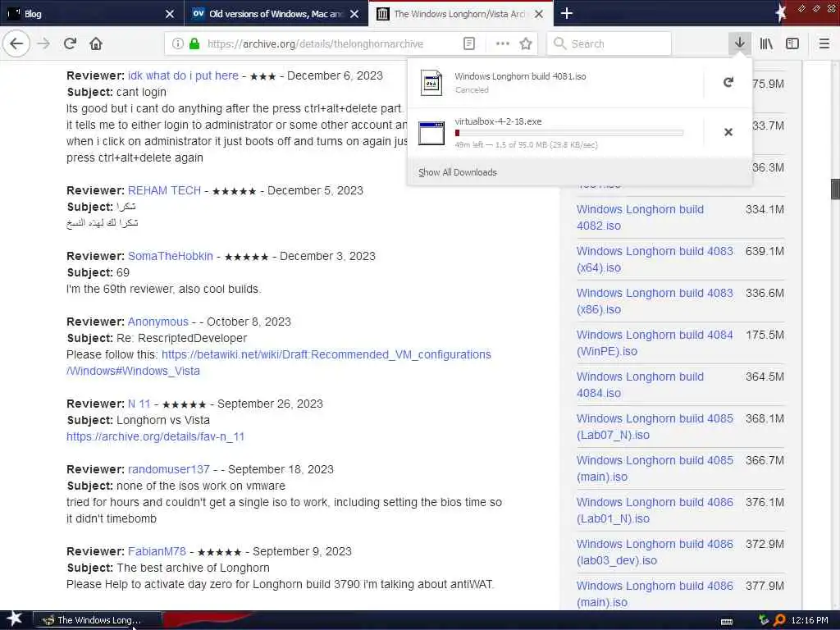The height and width of the screenshot is (630, 840).
Task: Open reviewer idk what do i put here
Action: point(183,75)
